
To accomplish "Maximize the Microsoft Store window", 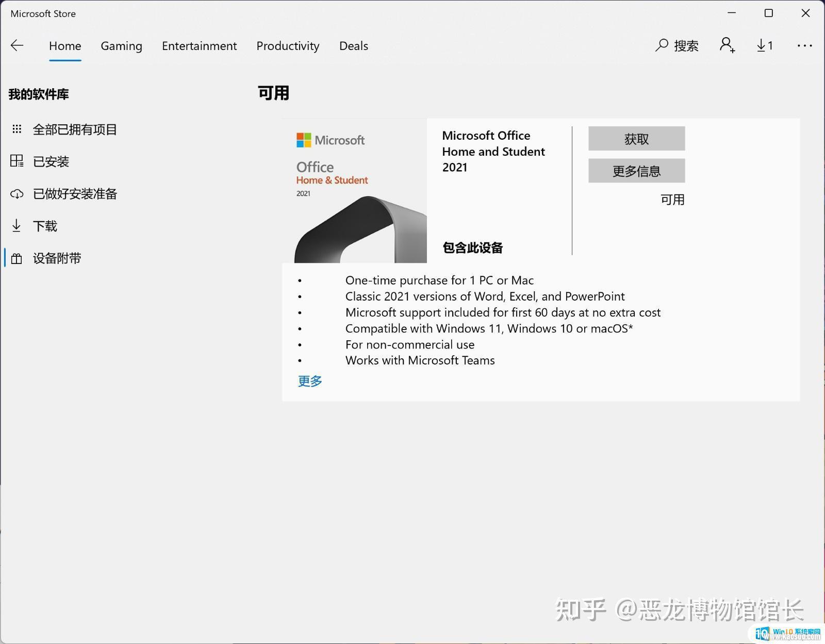I will point(768,13).
